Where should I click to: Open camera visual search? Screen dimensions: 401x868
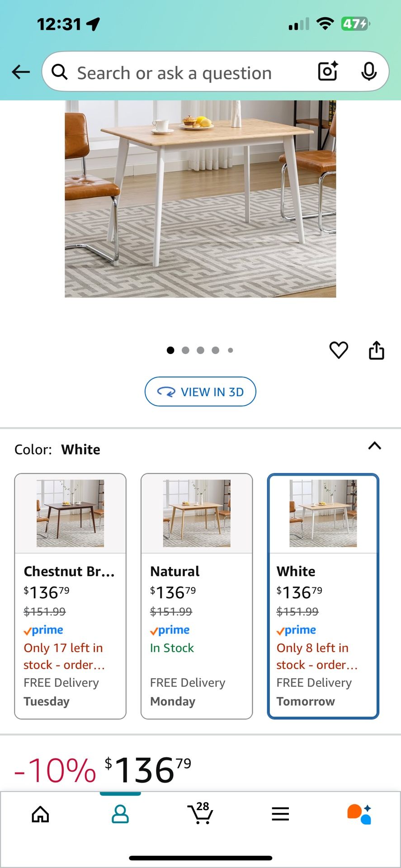[328, 71]
